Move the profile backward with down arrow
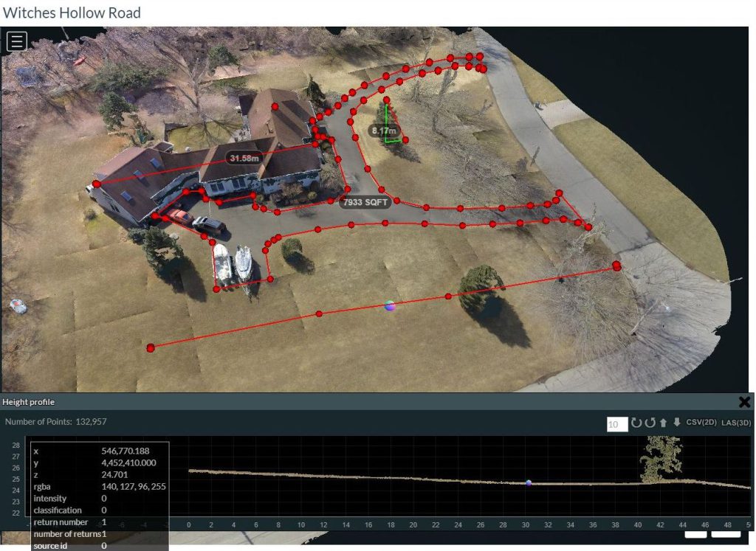Viewport: 756px width, 551px height. (676, 423)
